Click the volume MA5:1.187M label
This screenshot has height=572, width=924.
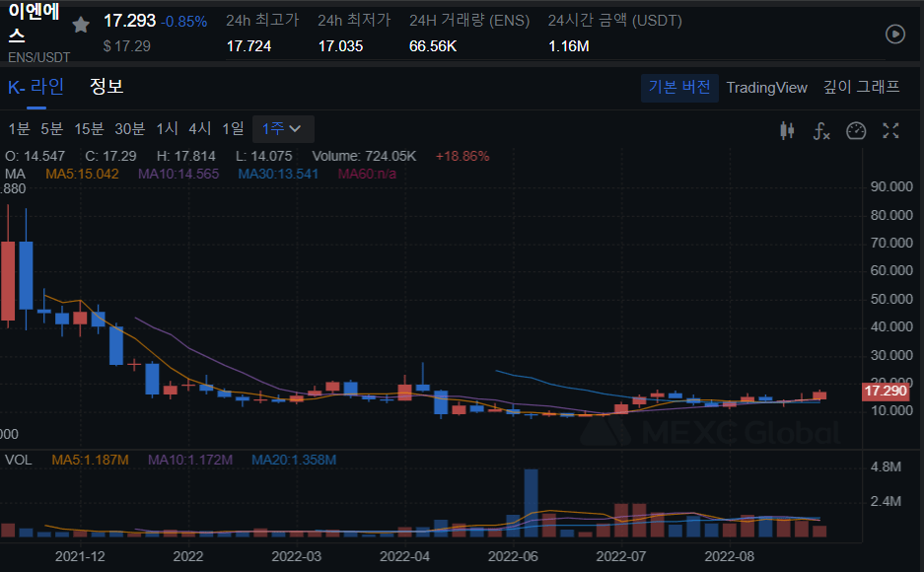coord(90,460)
